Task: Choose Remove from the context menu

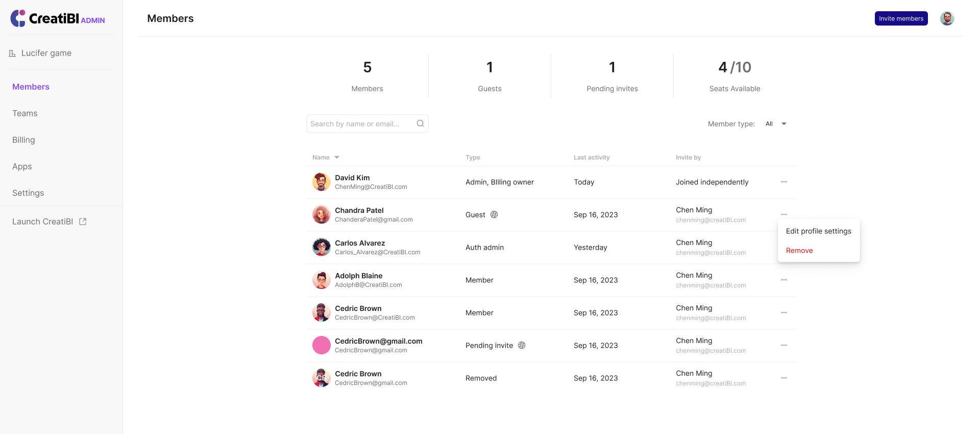Action: [x=799, y=251]
